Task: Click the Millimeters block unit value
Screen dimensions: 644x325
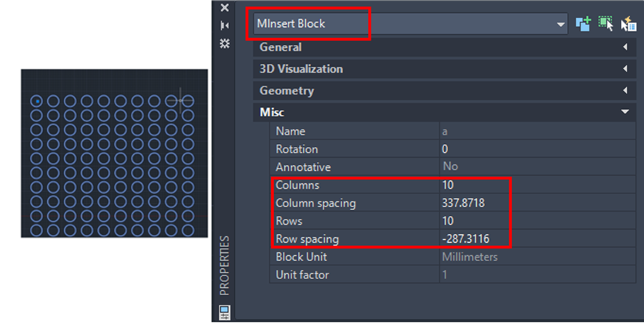Action: coord(470,257)
